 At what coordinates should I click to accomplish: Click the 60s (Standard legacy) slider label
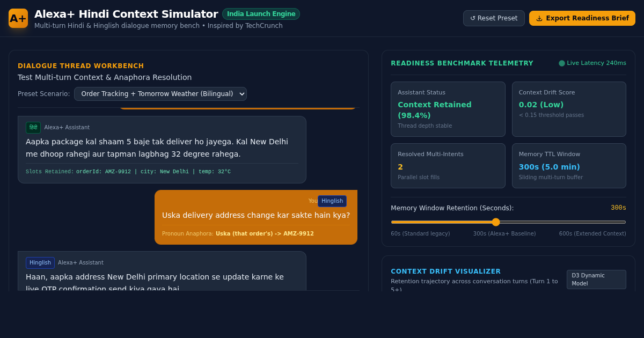(420, 234)
